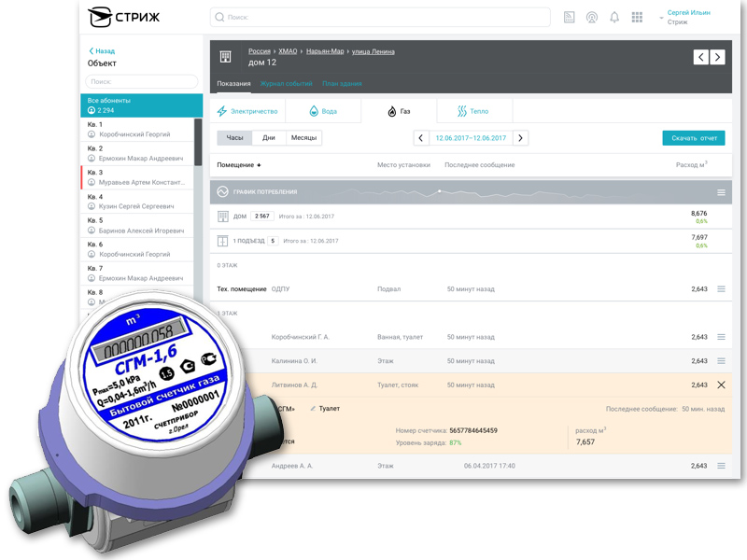Click Расход м³ column header
The height and width of the screenshot is (560, 747).
point(691,165)
